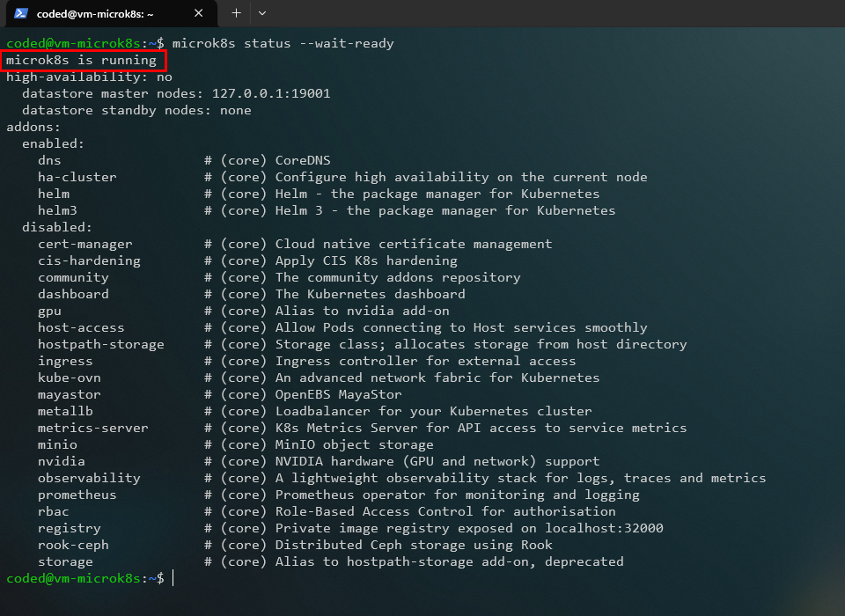Click the 'localhost:32000' registry address
845x616 pixels.
[604, 528]
